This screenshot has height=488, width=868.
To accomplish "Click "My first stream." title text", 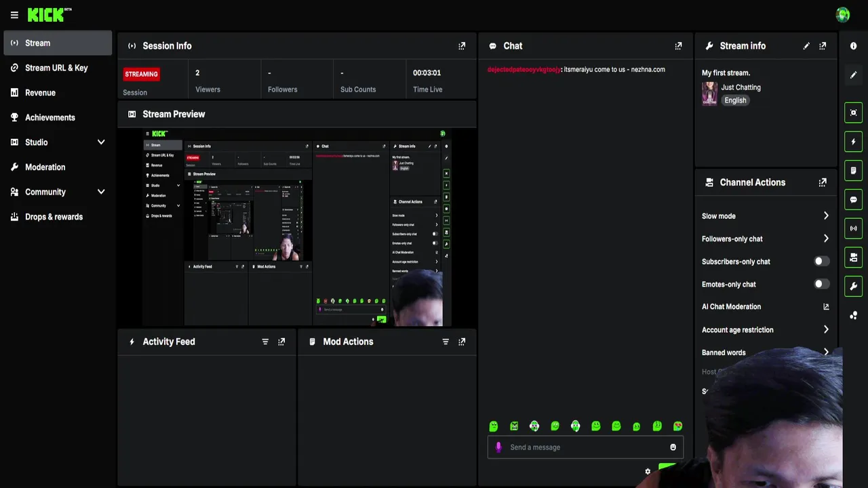I will click(726, 73).
